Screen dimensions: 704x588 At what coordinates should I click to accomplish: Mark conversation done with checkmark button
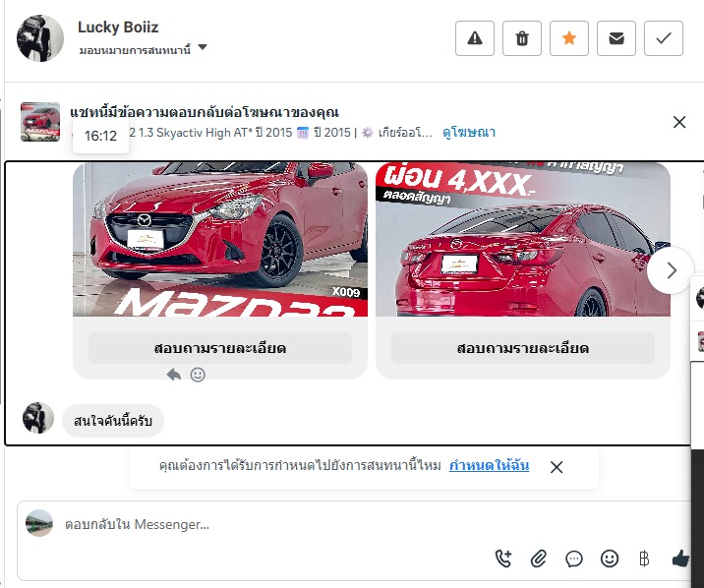pos(664,38)
